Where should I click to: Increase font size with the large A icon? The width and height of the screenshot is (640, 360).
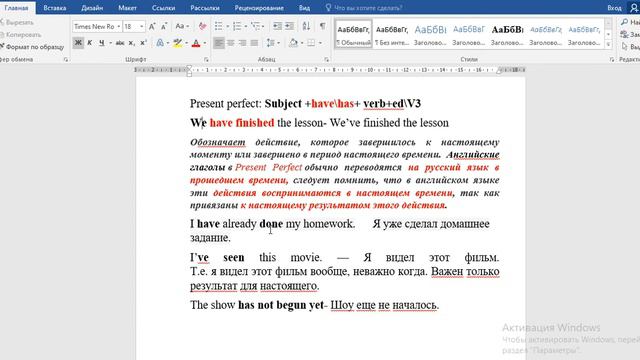[152, 26]
